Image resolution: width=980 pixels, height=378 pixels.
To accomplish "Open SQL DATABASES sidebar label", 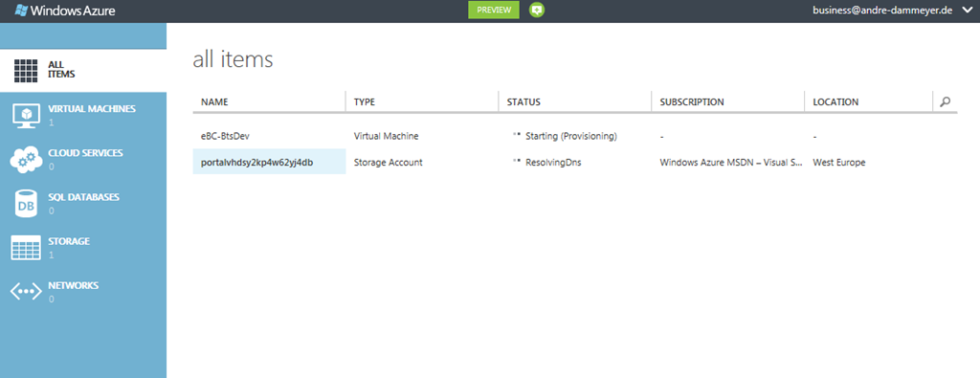I will point(84,197).
